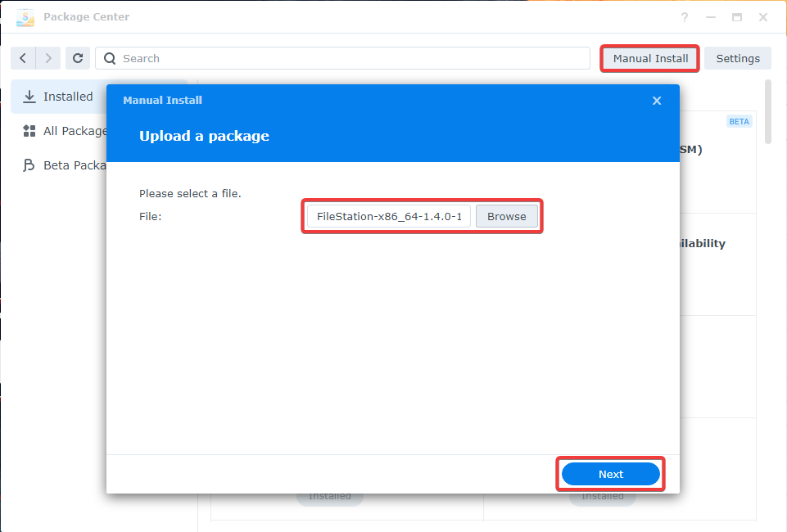Click the Package Center logo in title bar

(x=25, y=17)
